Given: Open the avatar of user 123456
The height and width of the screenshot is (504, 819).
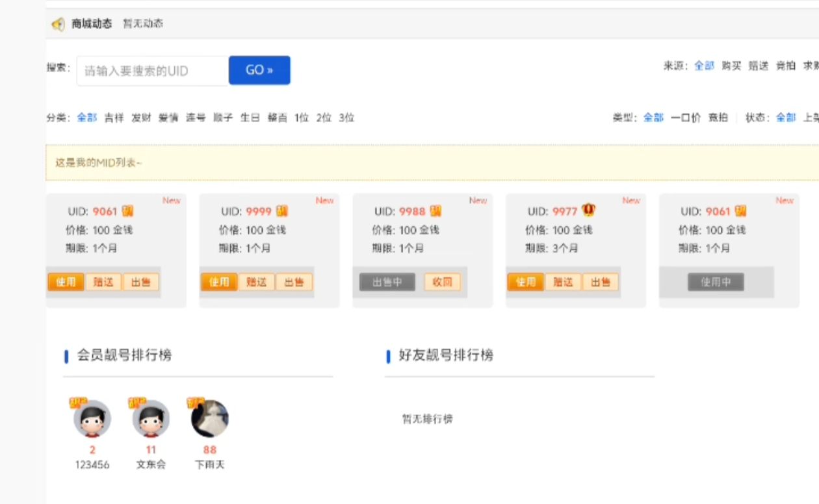Looking at the screenshot, I should [92, 419].
